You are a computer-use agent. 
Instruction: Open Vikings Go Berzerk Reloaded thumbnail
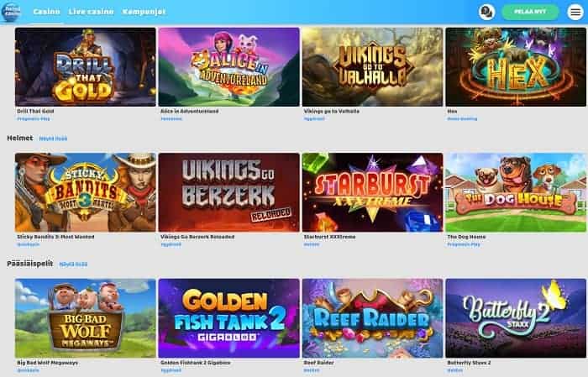tap(229, 192)
